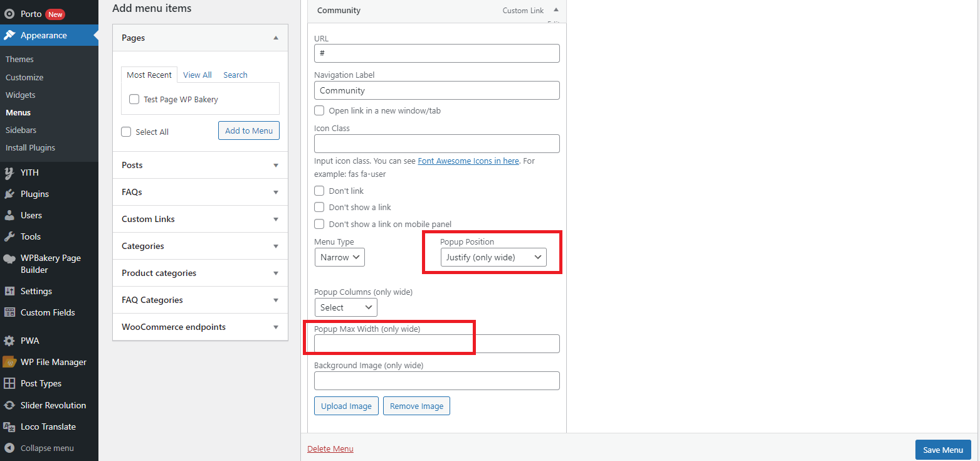
Task: Open Install Plugins in the Appearance submenu
Action: (30, 147)
